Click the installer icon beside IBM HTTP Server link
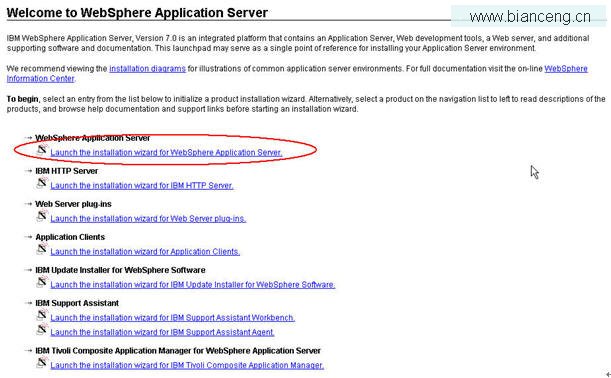Image resolution: width=611 pixels, height=378 pixels. pyautogui.click(x=42, y=183)
